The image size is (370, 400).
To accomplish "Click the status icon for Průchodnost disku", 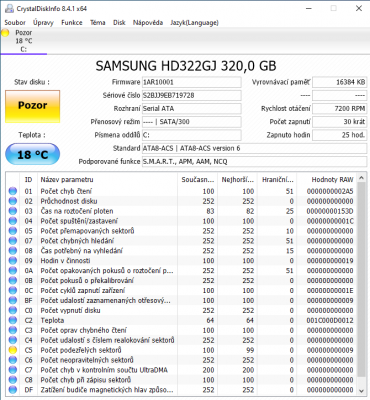I will [13, 201].
